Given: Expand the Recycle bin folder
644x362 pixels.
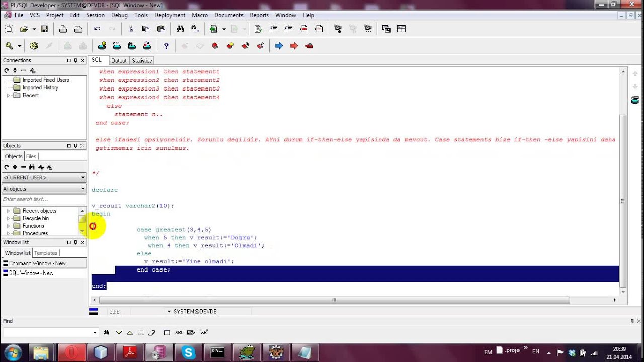Looking at the screenshot, I should coord(8,219).
